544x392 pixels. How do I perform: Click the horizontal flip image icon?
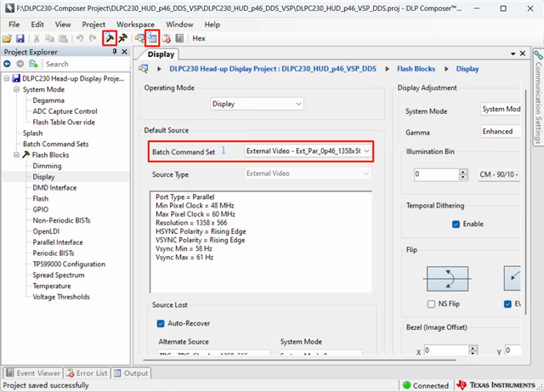tap(447, 279)
